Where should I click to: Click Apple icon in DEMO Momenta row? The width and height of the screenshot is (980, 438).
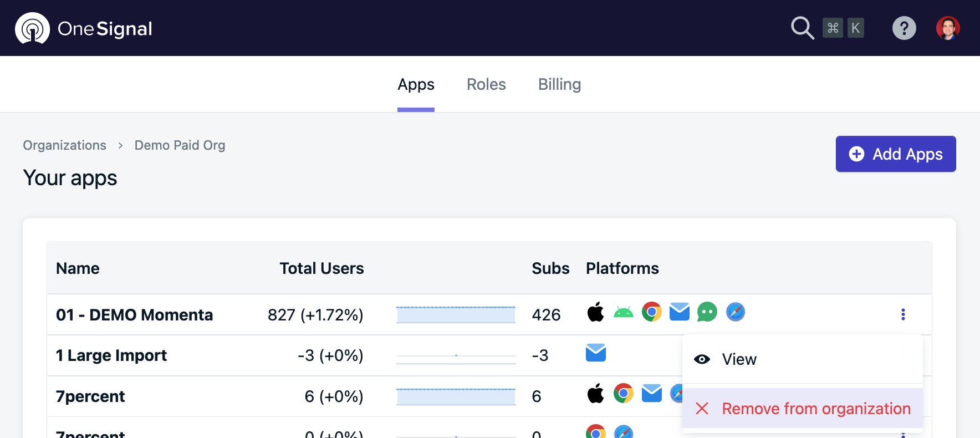click(596, 312)
